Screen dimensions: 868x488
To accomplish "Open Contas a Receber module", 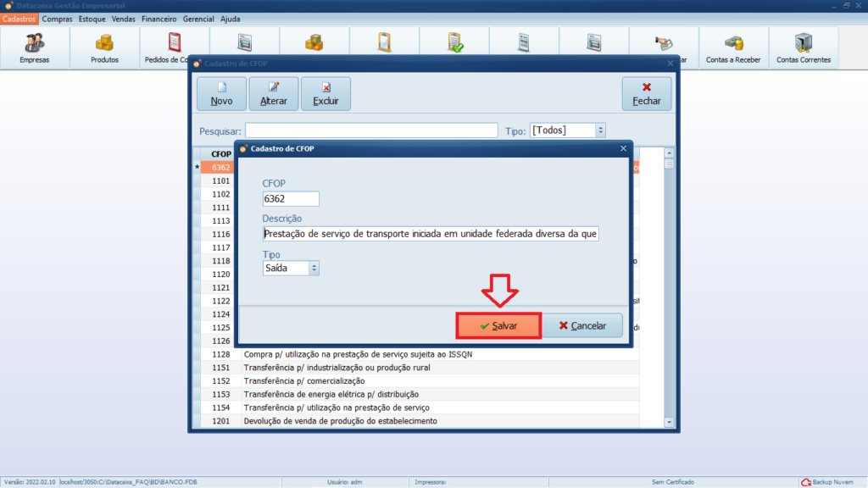I will point(732,47).
